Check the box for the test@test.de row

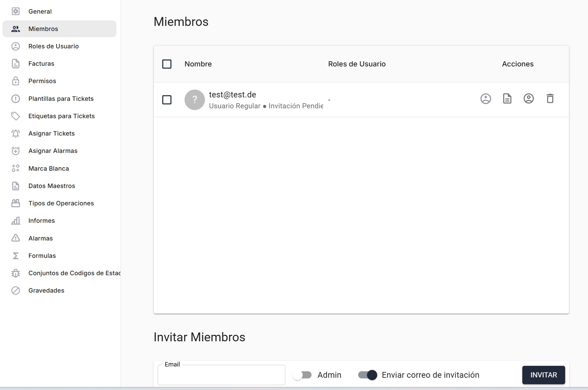click(x=167, y=100)
